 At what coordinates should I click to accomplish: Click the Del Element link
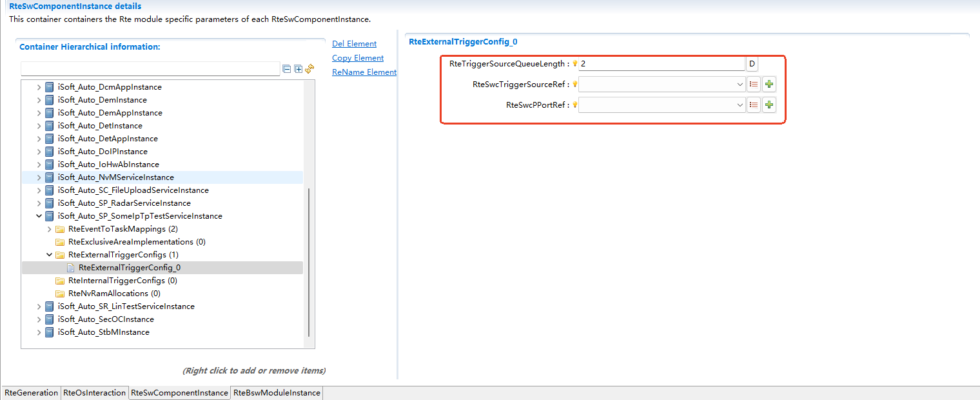coord(354,44)
